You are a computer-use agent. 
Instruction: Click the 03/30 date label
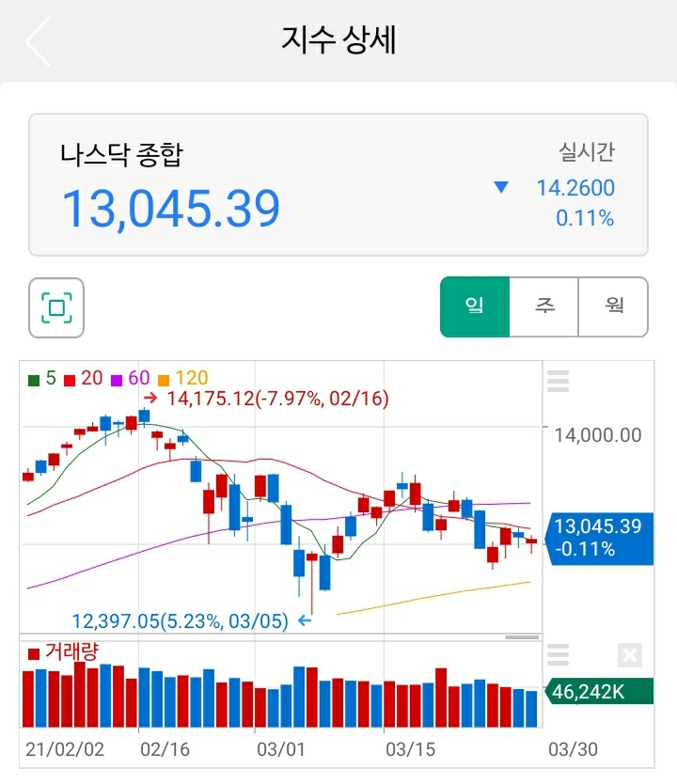(x=573, y=749)
